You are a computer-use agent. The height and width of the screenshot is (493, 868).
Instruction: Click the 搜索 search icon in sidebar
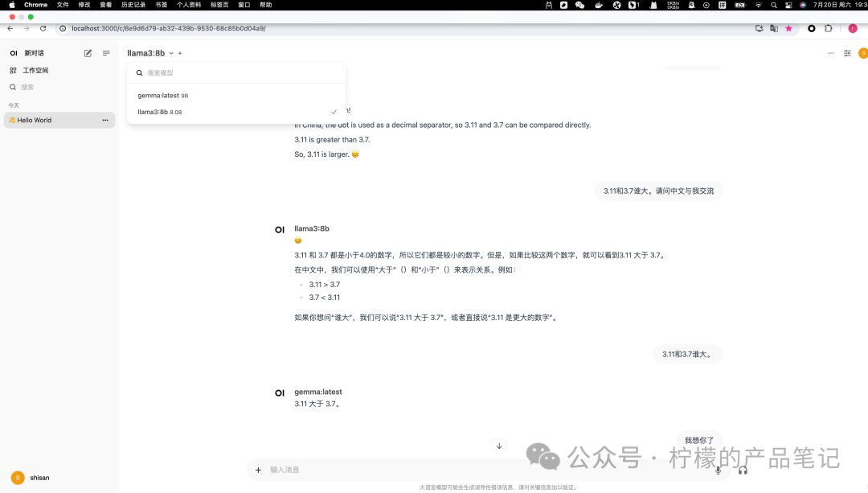coord(13,87)
